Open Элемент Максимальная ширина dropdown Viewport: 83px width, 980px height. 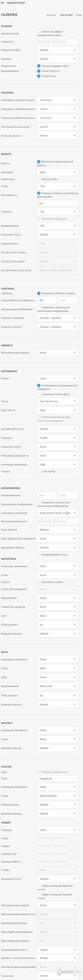57,353
